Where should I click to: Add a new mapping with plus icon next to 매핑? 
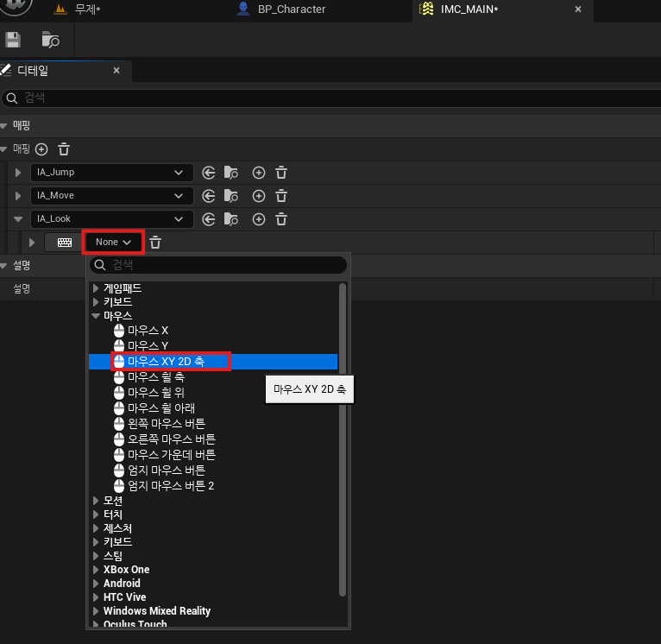pos(41,149)
